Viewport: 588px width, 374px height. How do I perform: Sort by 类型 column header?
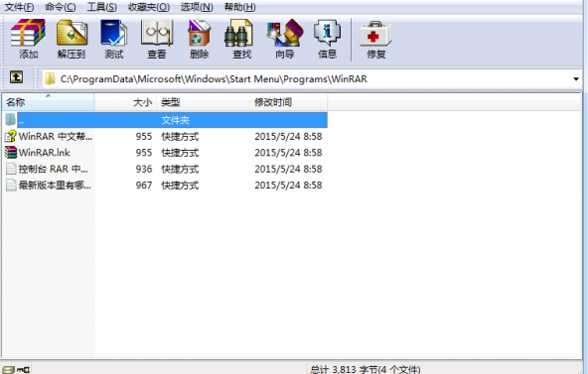(x=204, y=102)
